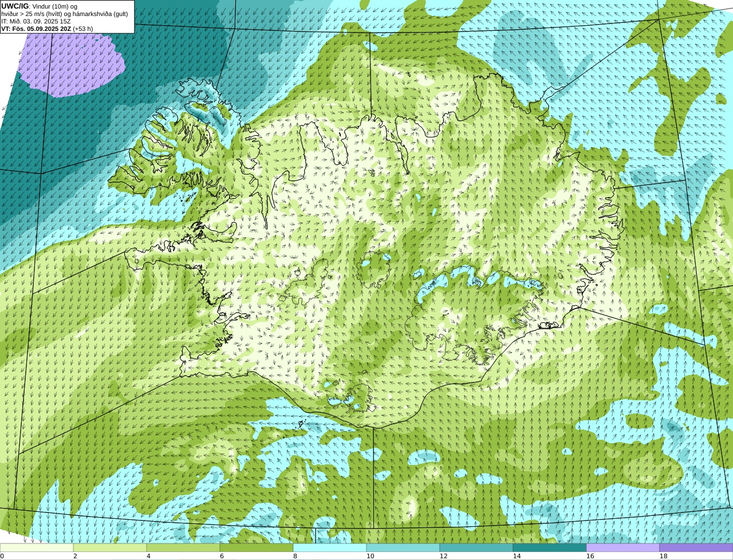733x560 pixels.
Task: Click the purple strong-wind area northwest of Iceland
Action: click(x=72, y=64)
